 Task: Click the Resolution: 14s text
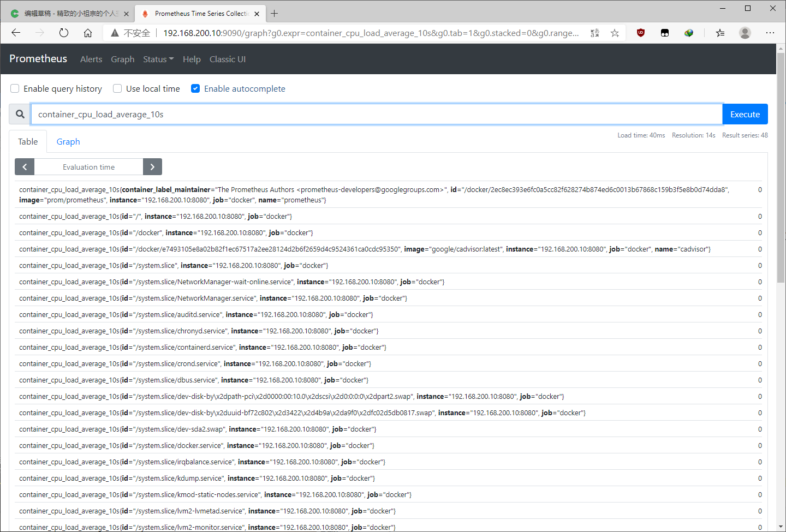tap(694, 135)
